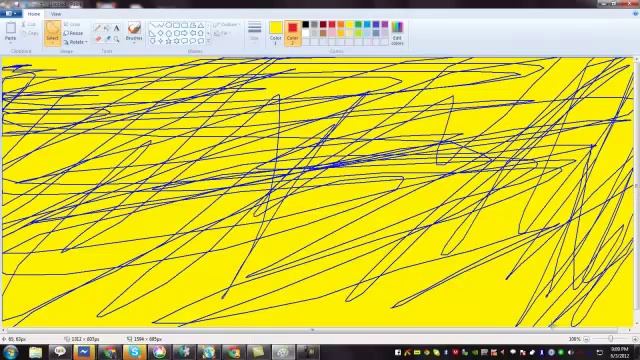640x360 pixels.
Task: Select the Pencil tool
Action: pyautogui.click(x=98, y=28)
